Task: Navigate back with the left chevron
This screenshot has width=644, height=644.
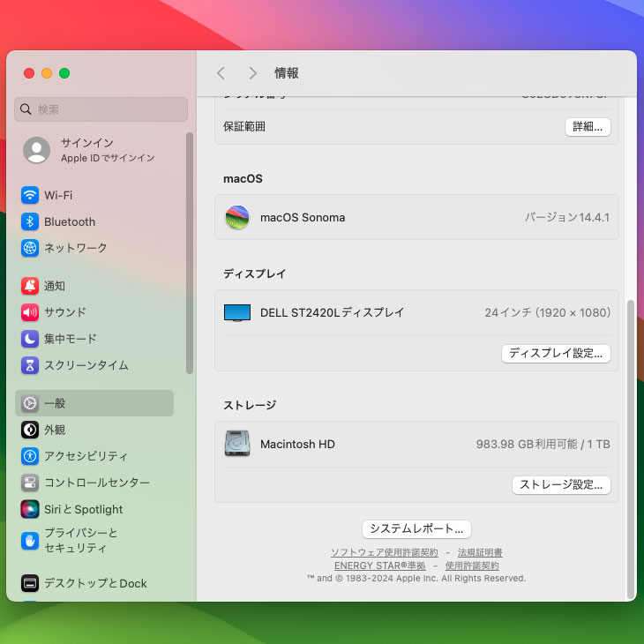Action: tap(221, 73)
